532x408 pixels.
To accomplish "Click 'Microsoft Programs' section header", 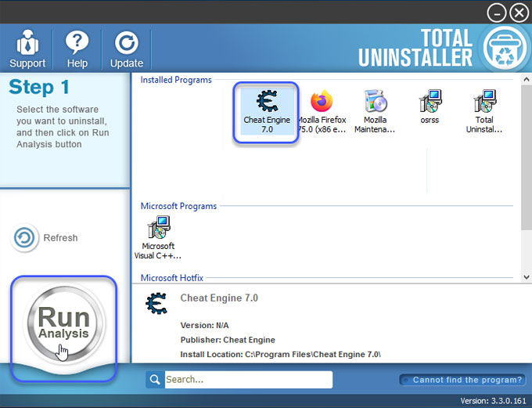I will (x=178, y=206).
